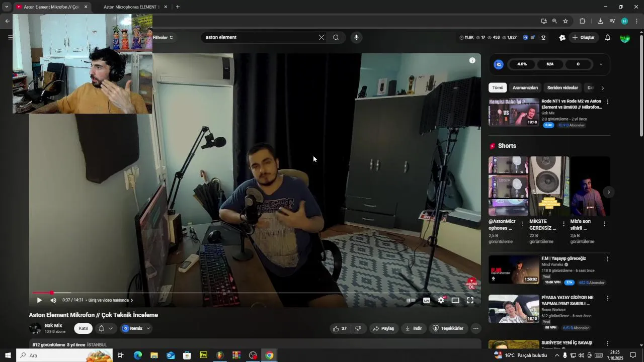Show next Shorts with the arrow

(608, 192)
